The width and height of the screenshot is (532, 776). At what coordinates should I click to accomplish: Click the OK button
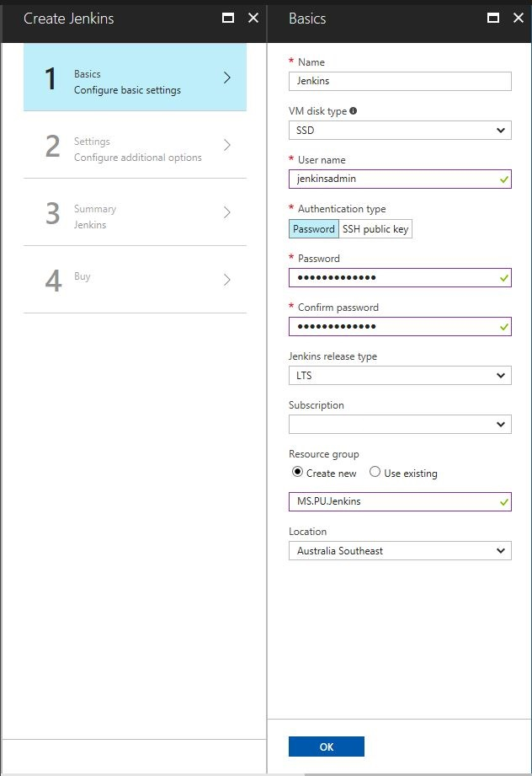[x=326, y=746]
